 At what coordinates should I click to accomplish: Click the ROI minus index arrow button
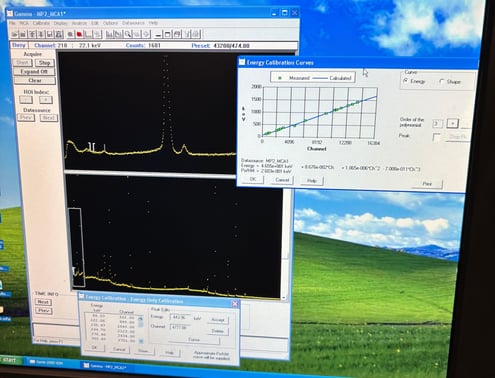tap(26, 100)
